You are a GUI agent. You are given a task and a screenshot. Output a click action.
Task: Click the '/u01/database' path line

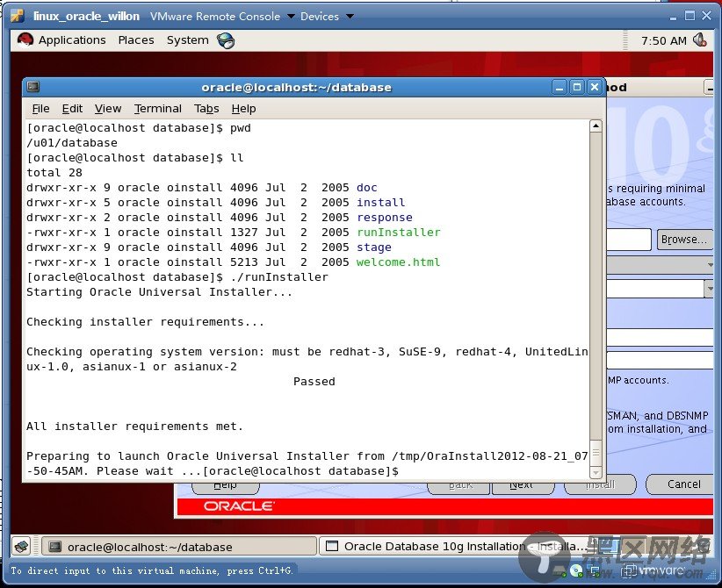[x=72, y=143]
